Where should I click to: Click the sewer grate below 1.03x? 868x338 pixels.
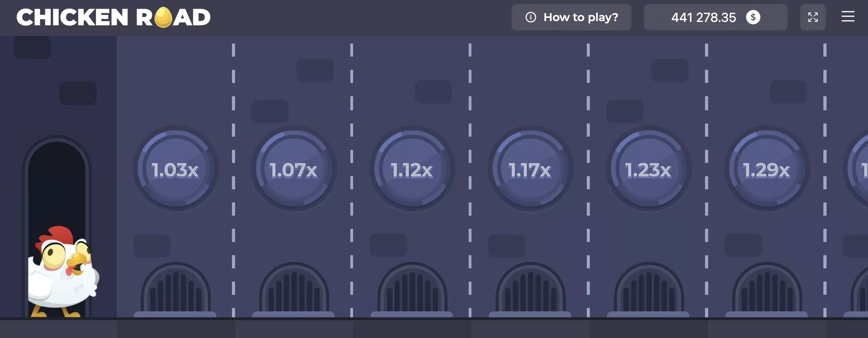coord(175,289)
